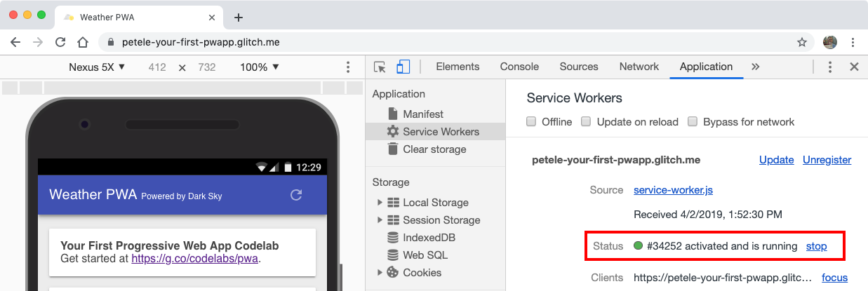This screenshot has height=291, width=868.
Task: Open a new browser tab
Action: coord(238,18)
